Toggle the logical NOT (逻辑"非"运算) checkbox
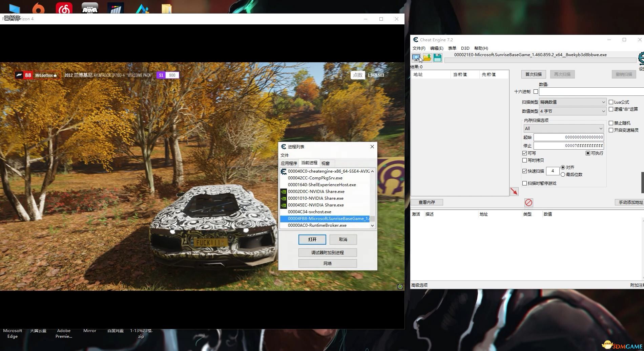The image size is (644, 351). (x=611, y=109)
